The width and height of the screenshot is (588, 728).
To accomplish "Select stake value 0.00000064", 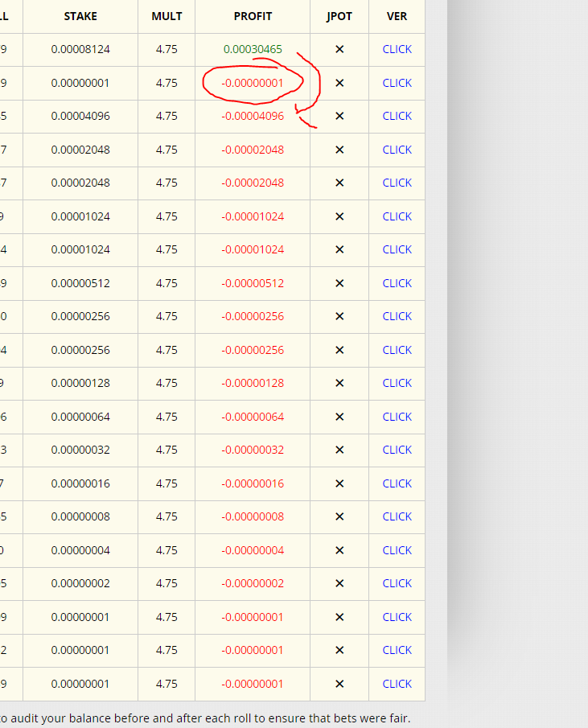I will pyautogui.click(x=80, y=417).
